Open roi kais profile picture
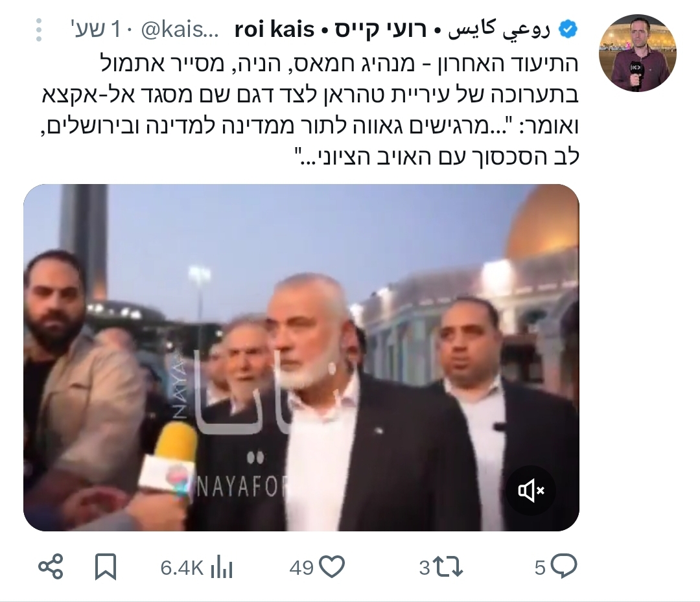Screen dimensions: 700x602 click(637, 53)
